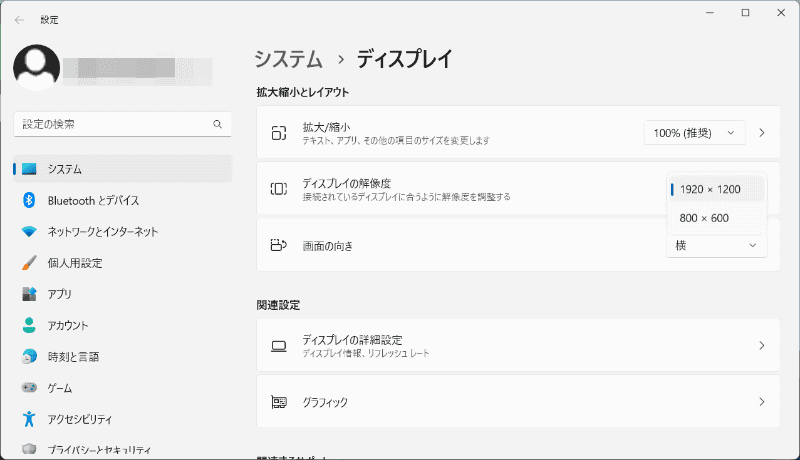Click the ディスプレイの解像度 resolution icon
This screenshot has width=800, height=460.
pos(279,189)
